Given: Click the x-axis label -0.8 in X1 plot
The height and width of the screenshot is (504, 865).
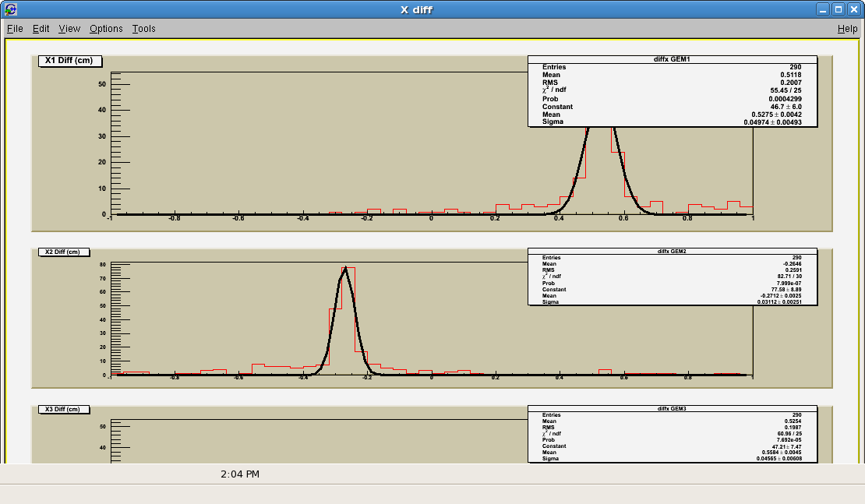Looking at the screenshot, I should [175, 218].
